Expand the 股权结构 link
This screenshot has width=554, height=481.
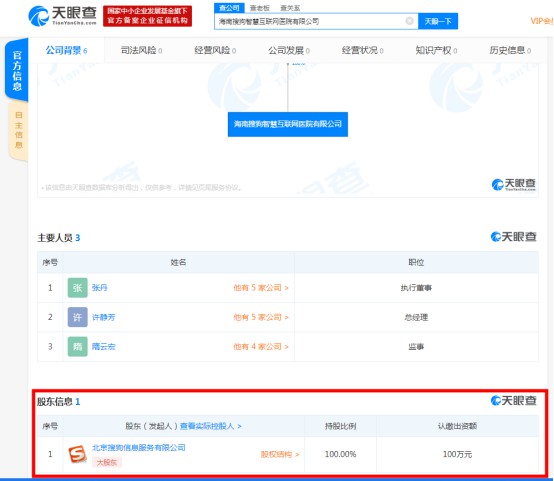(x=280, y=454)
